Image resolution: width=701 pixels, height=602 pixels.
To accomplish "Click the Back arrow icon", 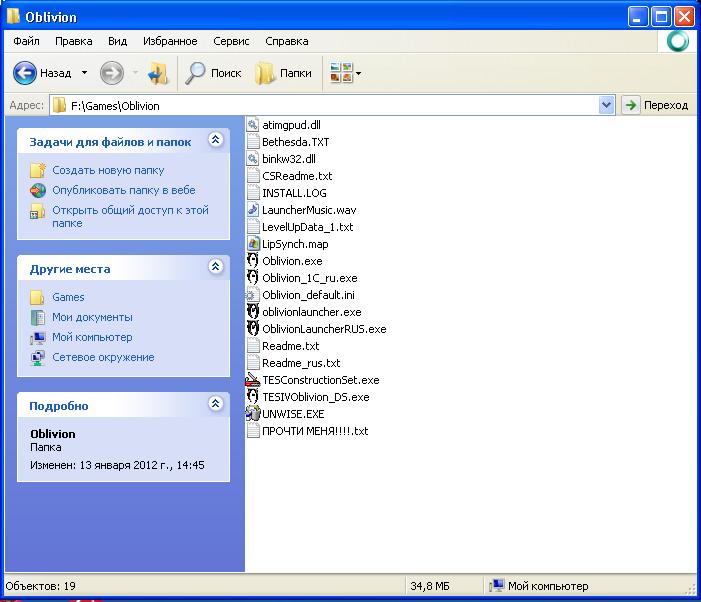I will click(x=24, y=73).
